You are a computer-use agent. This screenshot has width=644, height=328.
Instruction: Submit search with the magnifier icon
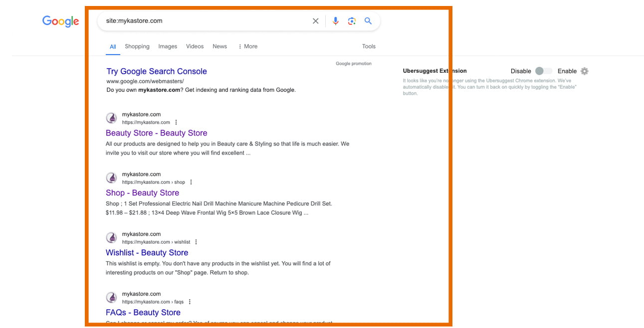click(x=368, y=21)
